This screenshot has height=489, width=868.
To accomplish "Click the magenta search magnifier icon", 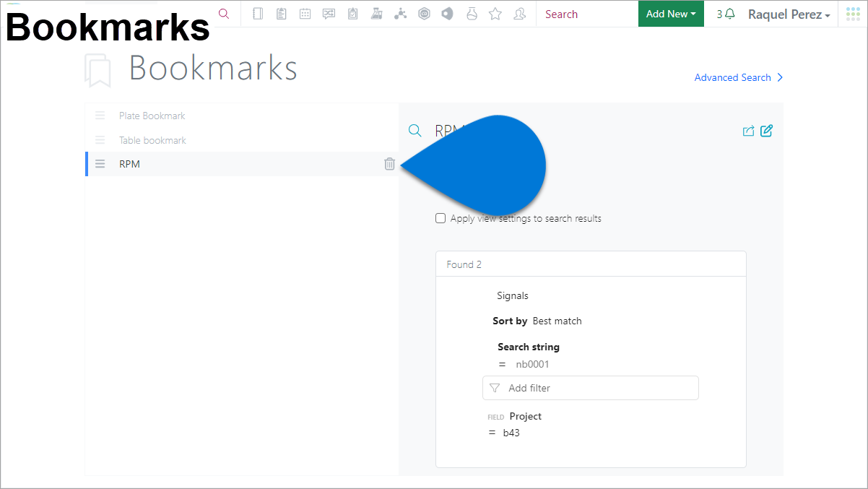I will point(224,14).
